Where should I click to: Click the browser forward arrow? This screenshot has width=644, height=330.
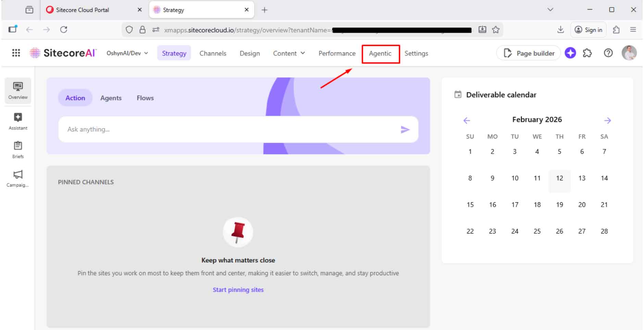(x=46, y=30)
